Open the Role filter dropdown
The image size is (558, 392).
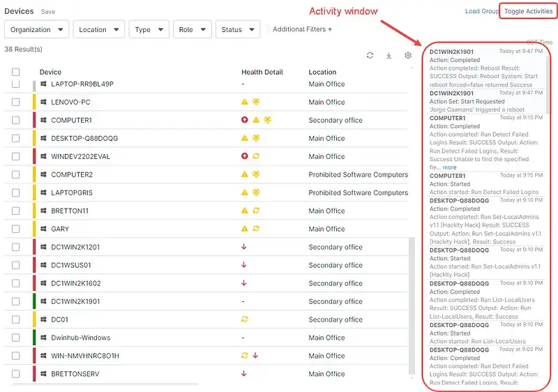click(193, 29)
